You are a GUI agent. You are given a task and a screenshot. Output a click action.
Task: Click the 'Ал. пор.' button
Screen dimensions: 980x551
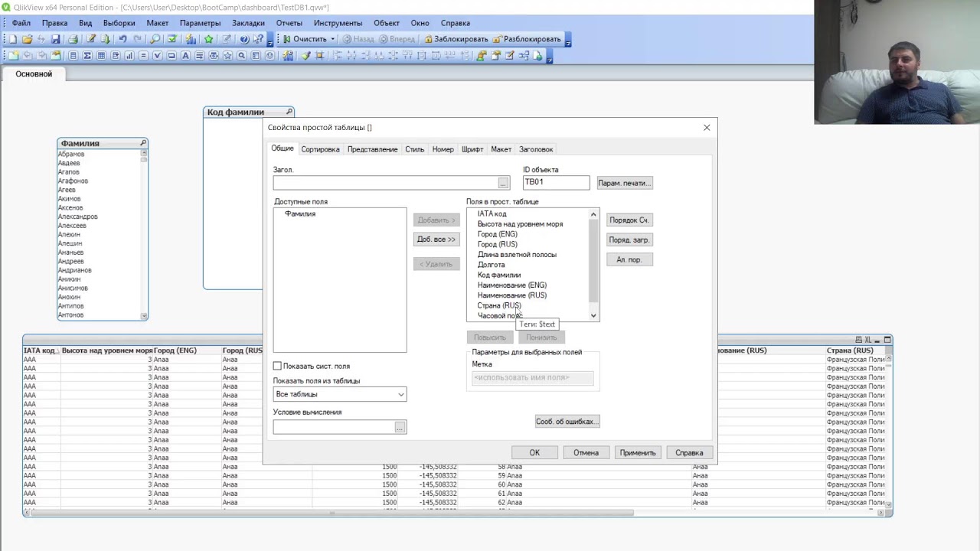(629, 259)
